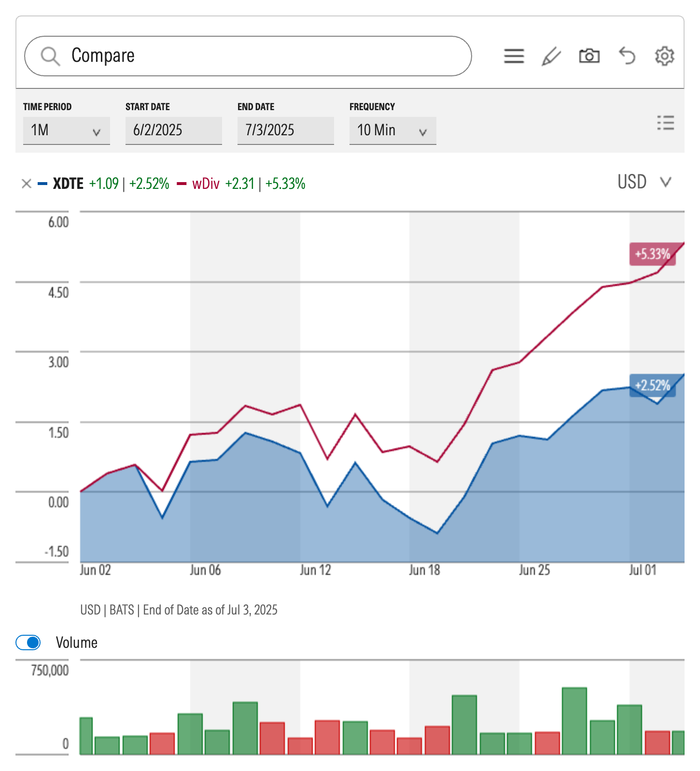This screenshot has width=700, height=771.
Task: Click the undo arrow icon
Action: 627,56
